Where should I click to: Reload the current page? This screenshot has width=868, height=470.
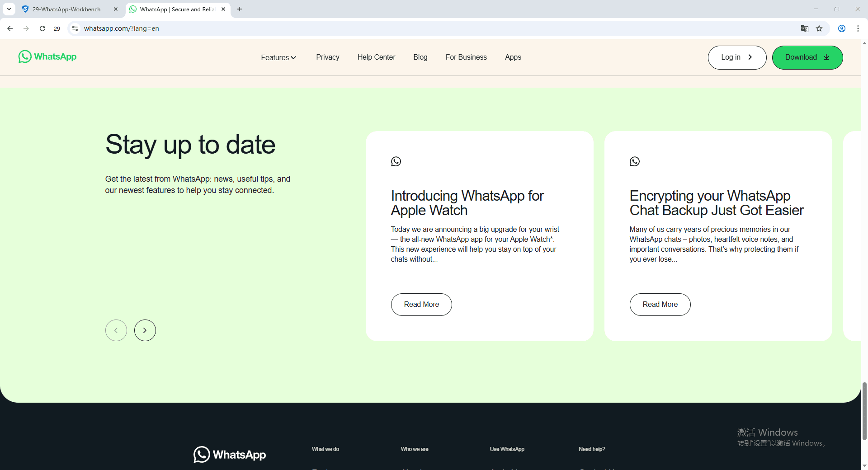pos(42,28)
